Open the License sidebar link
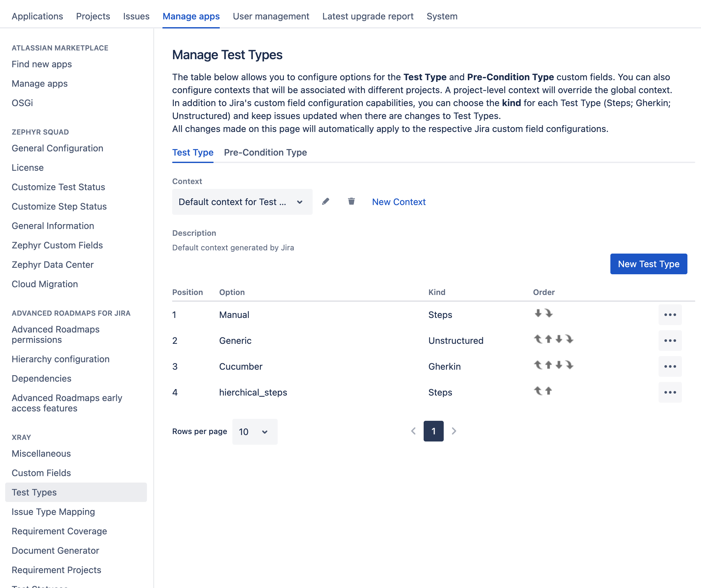The width and height of the screenshot is (701, 588). click(28, 168)
